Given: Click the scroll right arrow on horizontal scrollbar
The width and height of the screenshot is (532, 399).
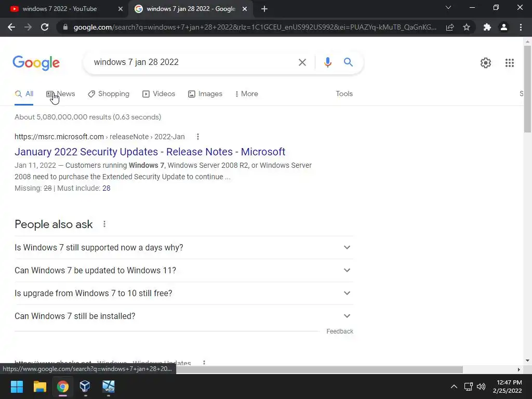Looking at the screenshot, I should point(519,369).
